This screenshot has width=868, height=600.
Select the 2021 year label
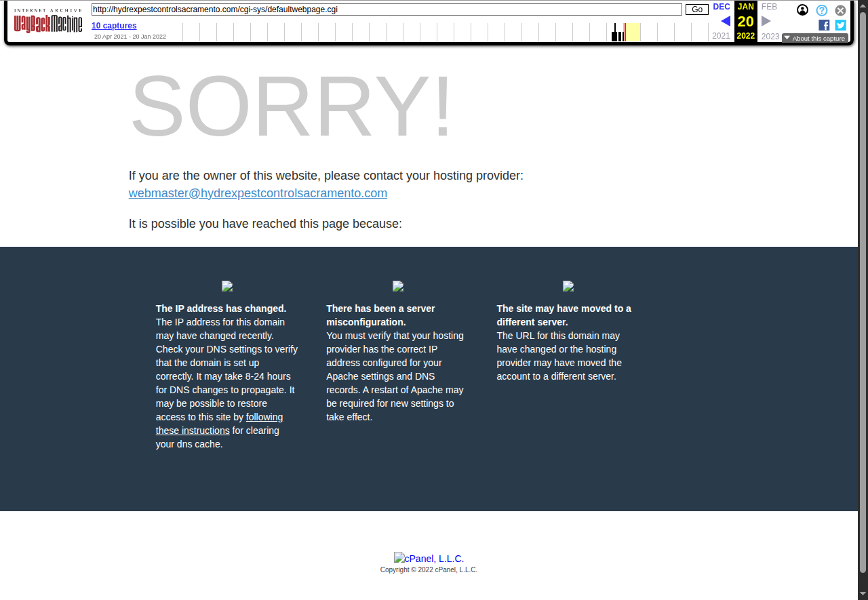pos(722,36)
